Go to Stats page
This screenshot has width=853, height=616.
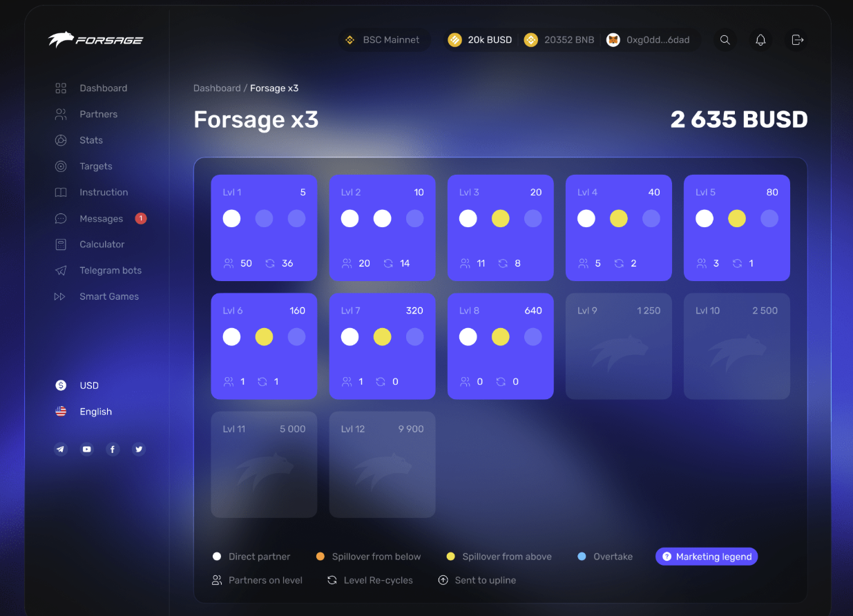pos(79,140)
